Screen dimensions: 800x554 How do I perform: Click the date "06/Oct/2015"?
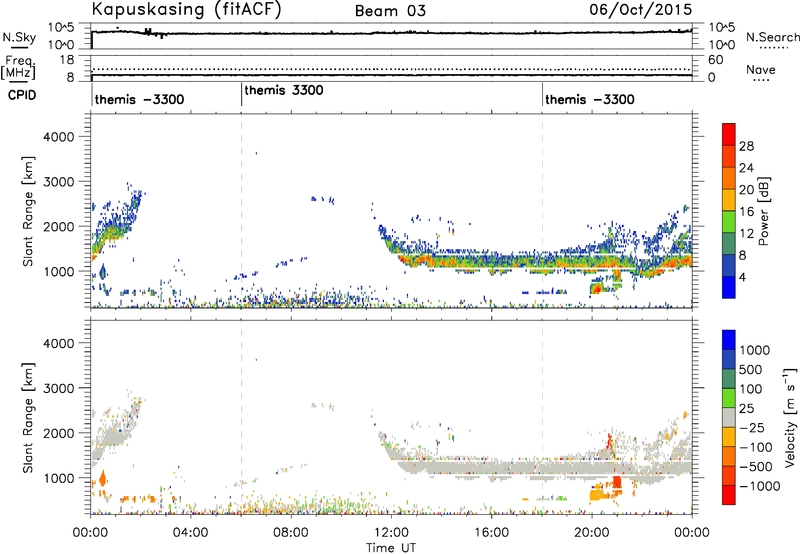pyautogui.click(x=641, y=10)
